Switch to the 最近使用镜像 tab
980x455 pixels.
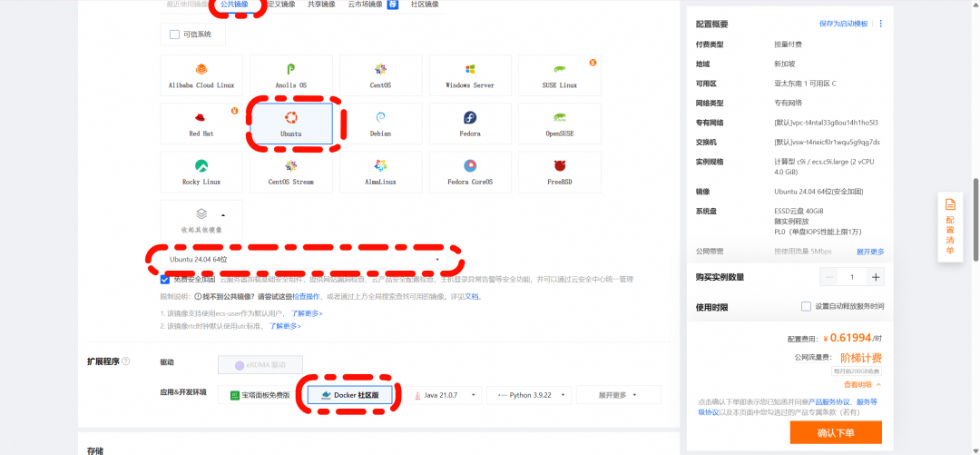(188, 5)
